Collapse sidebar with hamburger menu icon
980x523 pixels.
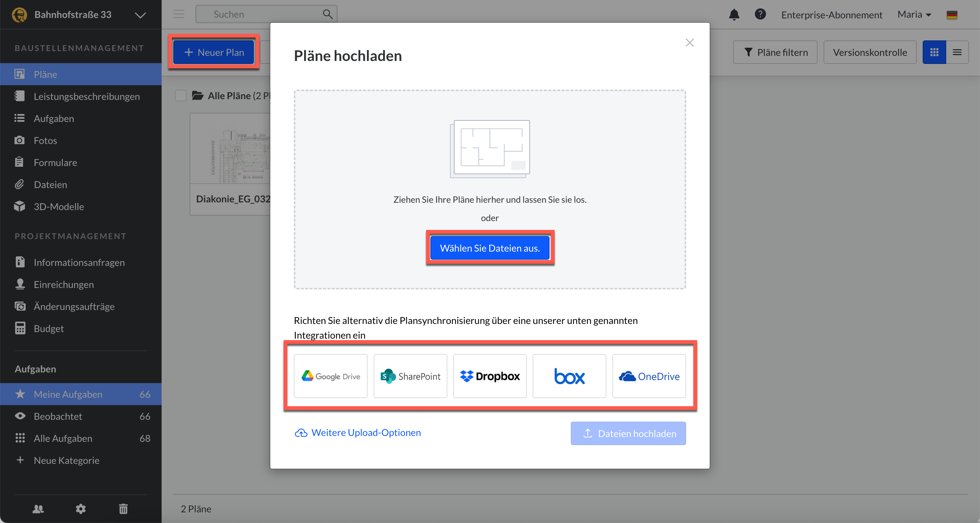point(179,14)
